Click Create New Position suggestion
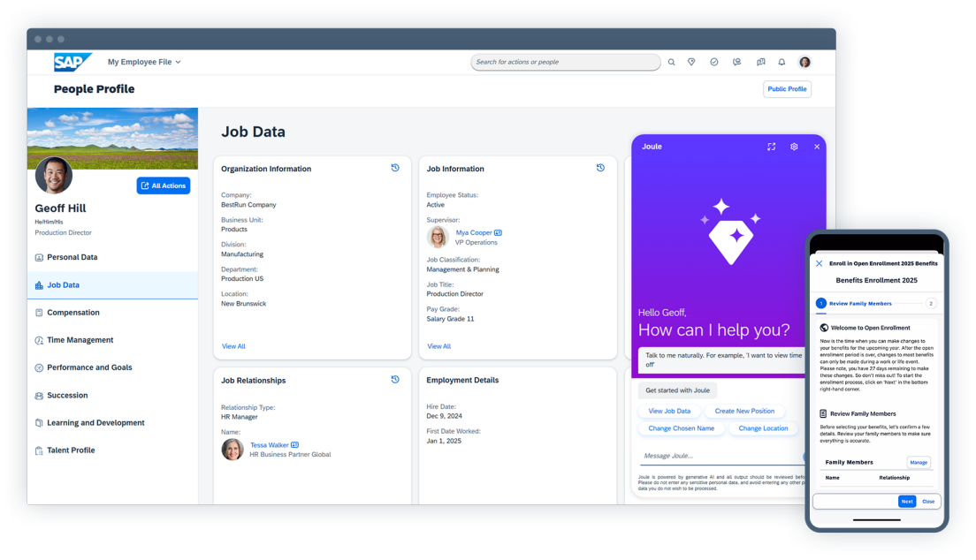 pos(744,412)
